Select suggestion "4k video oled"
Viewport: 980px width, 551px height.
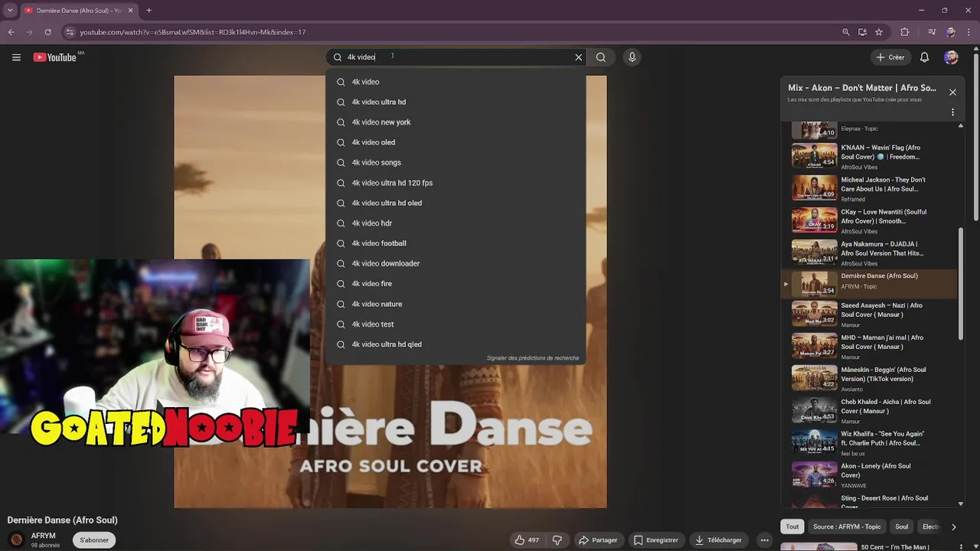point(456,142)
